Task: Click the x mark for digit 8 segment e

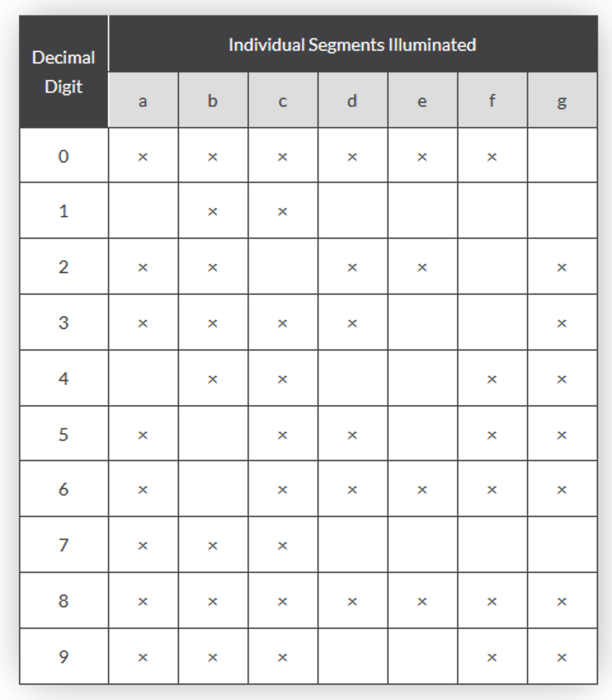Action: coord(422,602)
